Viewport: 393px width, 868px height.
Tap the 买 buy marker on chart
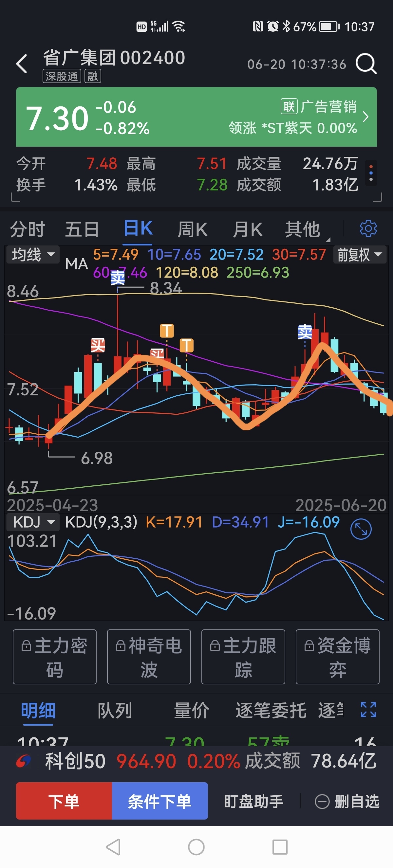point(98,345)
